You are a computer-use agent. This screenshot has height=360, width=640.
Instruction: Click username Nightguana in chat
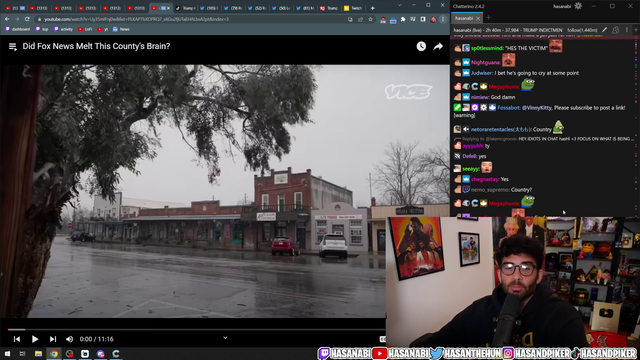pos(486,62)
